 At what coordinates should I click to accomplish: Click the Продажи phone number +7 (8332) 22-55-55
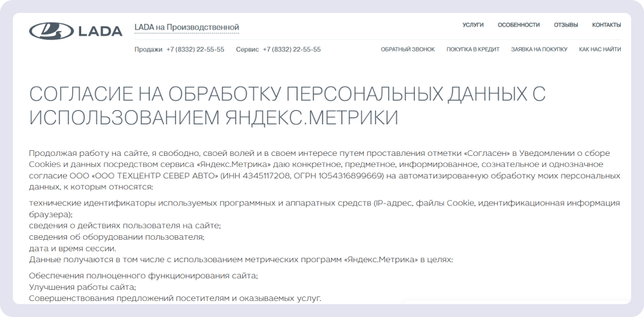pyautogui.click(x=195, y=50)
